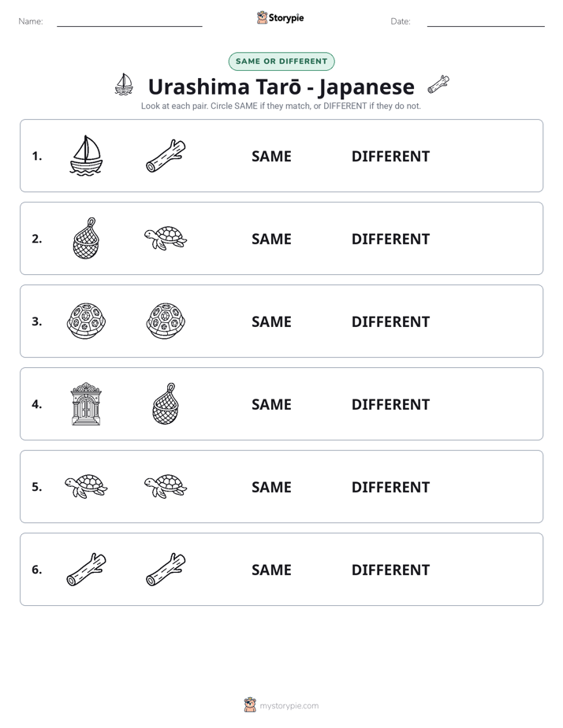Select the palace gate icon in row 4
The width and height of the screenshot is (563, 728).
click(x=86, y=403)
